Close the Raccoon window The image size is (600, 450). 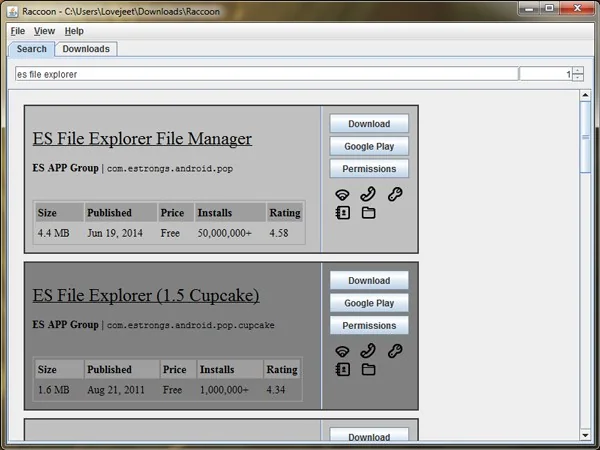tap(577, 8)
